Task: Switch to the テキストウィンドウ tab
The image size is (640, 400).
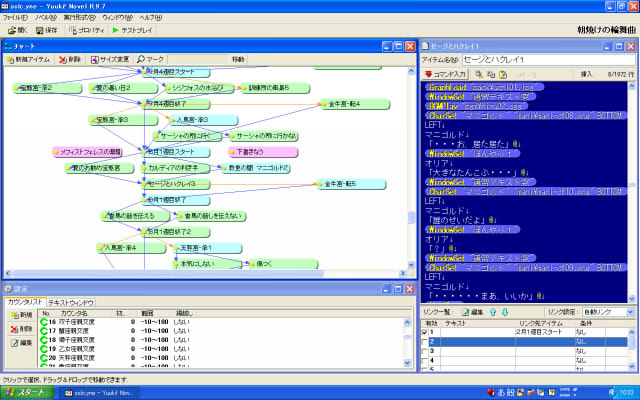Action: pyautogui.click(x=71, y=303)
